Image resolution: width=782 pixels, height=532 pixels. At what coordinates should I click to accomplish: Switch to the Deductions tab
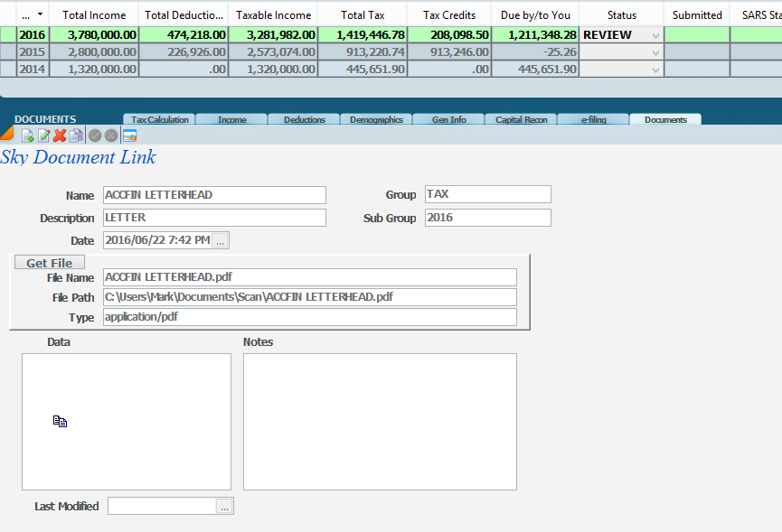point(304,119)
